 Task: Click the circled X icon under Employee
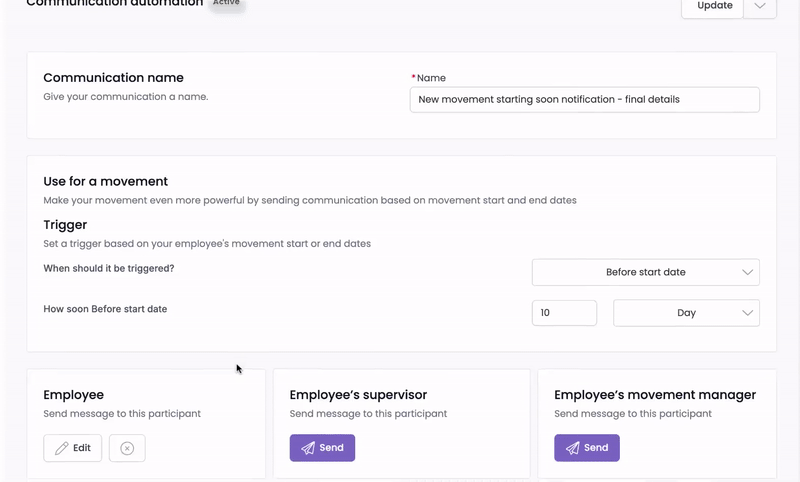pos(127,448)
